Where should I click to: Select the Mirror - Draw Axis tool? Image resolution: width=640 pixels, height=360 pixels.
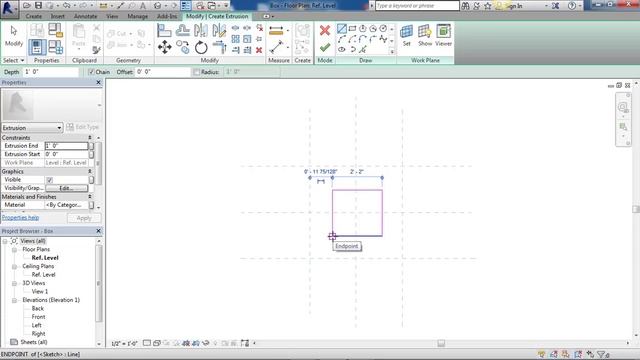[219, 30]
